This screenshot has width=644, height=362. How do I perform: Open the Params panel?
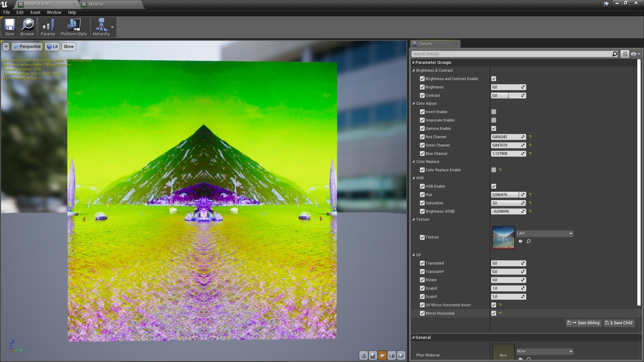click(x=48, y=27)
